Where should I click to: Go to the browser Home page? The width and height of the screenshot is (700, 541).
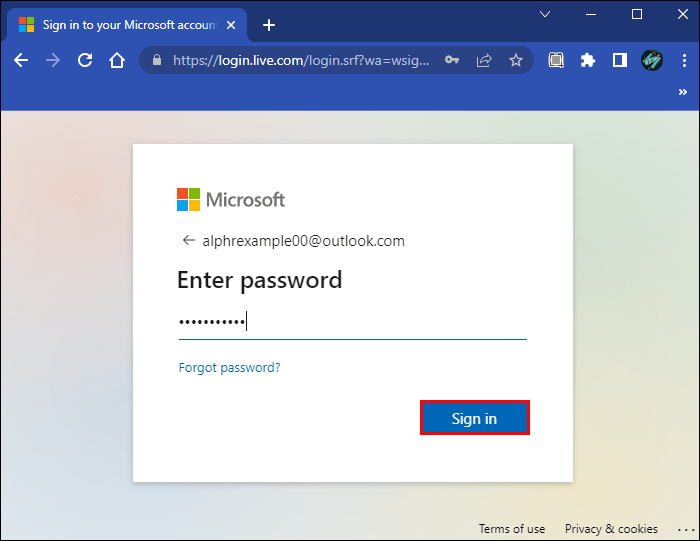pyautogui.click(x=117, y=60)
